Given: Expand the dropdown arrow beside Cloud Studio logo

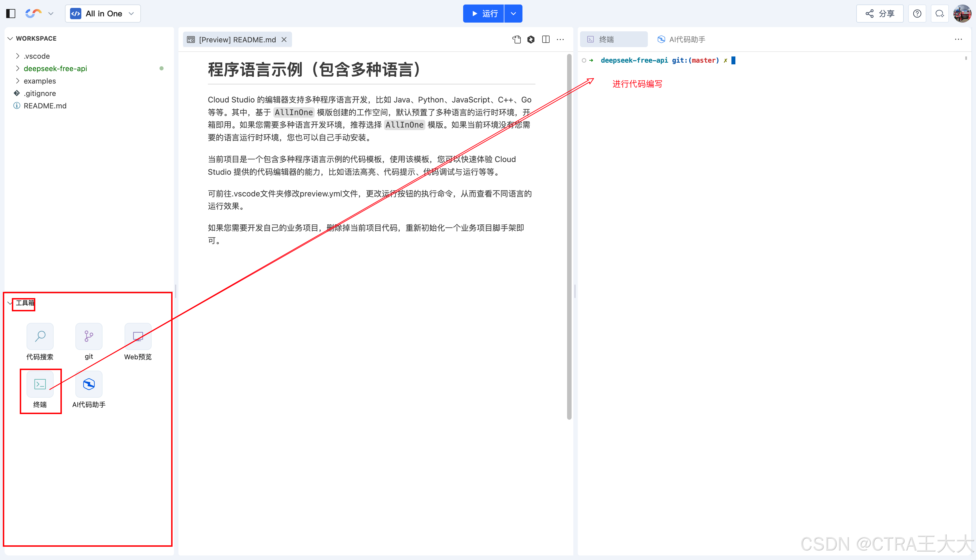Looking at the screenshot, I should tap(51, 14).
